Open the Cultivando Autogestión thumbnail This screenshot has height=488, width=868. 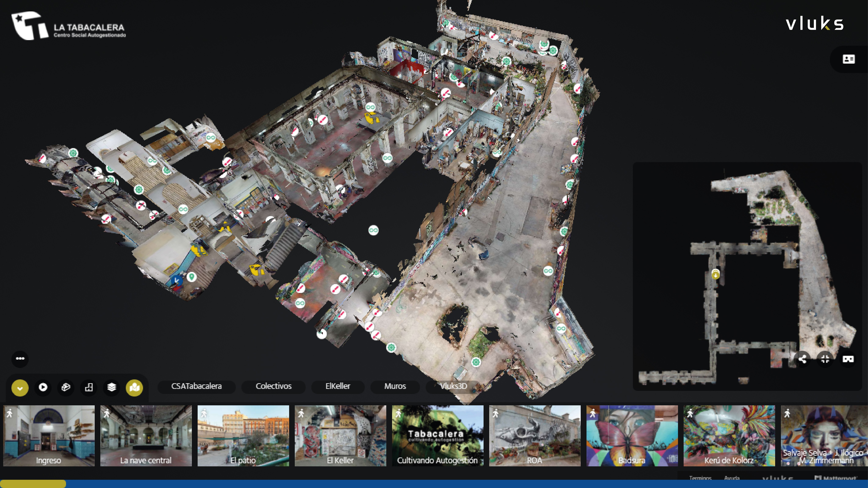438,436
